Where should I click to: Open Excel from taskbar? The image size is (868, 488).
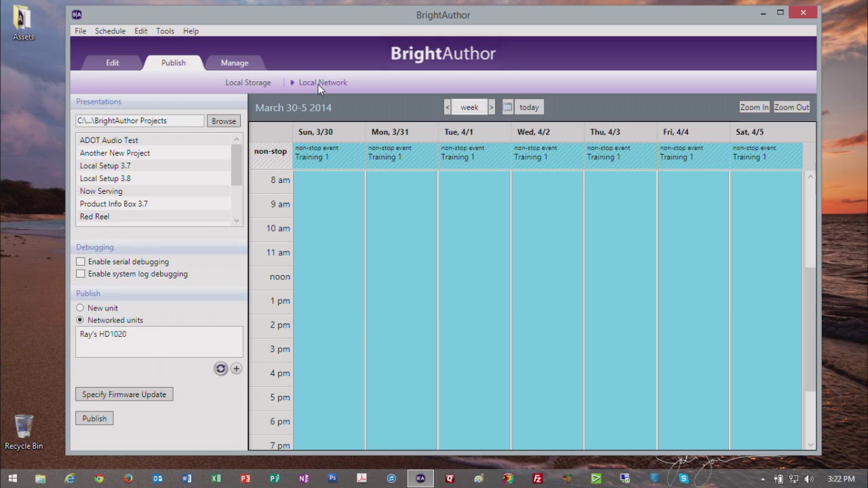[x=216, y=479]
